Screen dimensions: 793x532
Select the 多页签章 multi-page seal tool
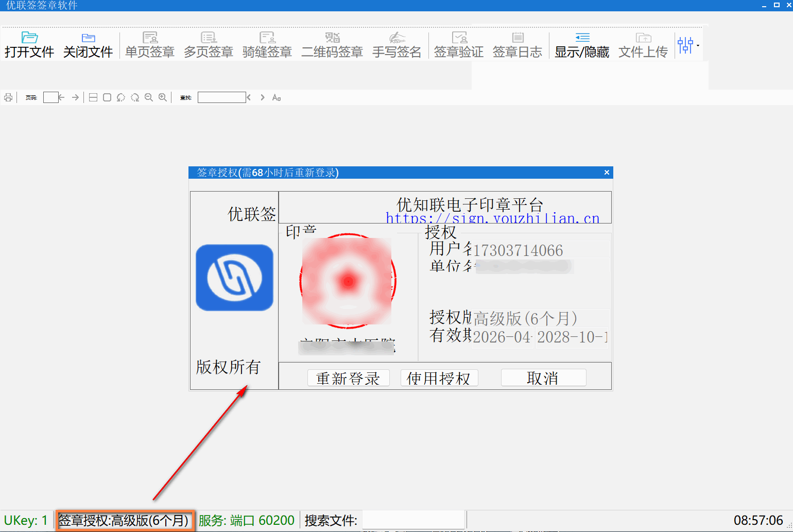tap(208, 44)
